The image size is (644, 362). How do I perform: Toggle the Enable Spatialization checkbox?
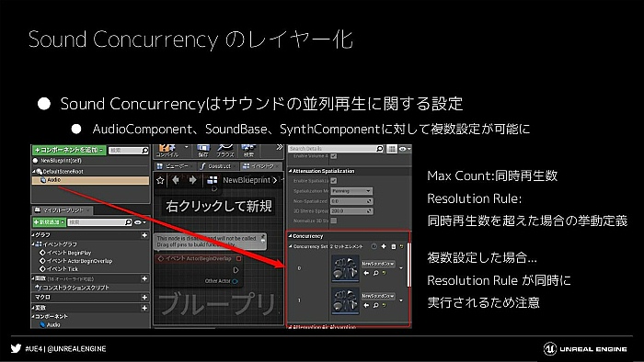334,181
